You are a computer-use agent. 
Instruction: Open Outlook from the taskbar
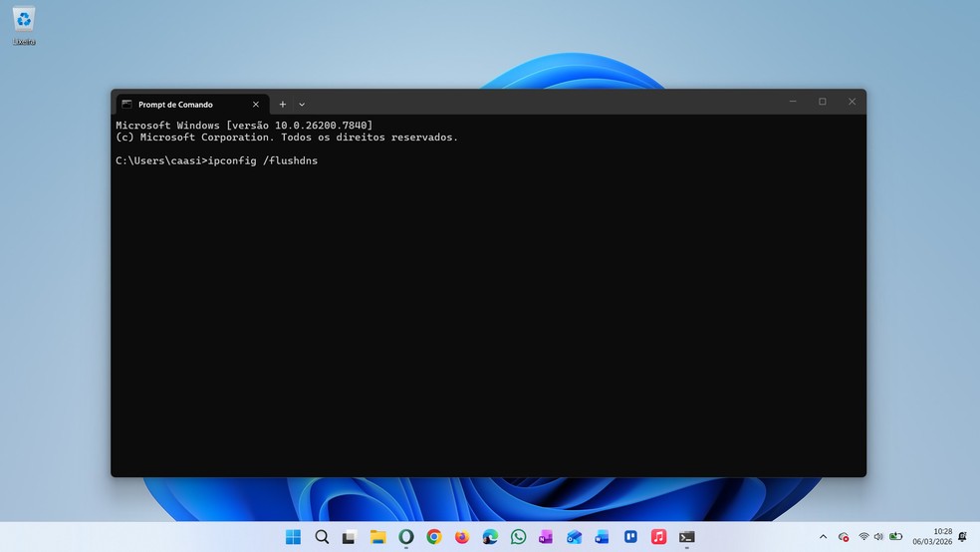coord(574,537)
